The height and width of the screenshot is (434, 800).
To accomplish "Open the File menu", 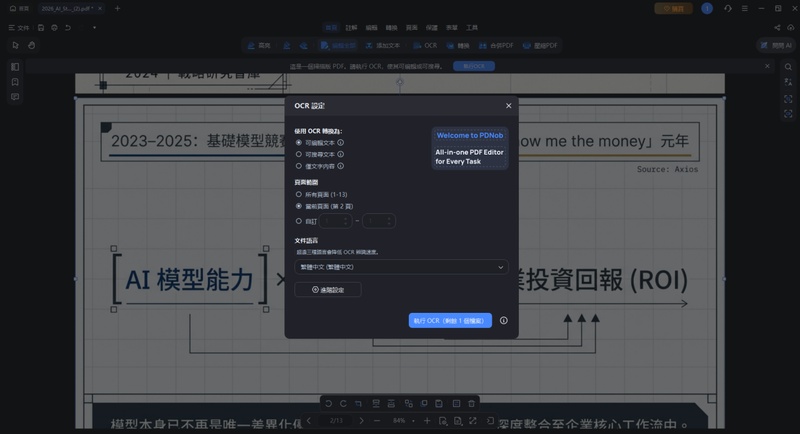I will click(x=19, y=28).
